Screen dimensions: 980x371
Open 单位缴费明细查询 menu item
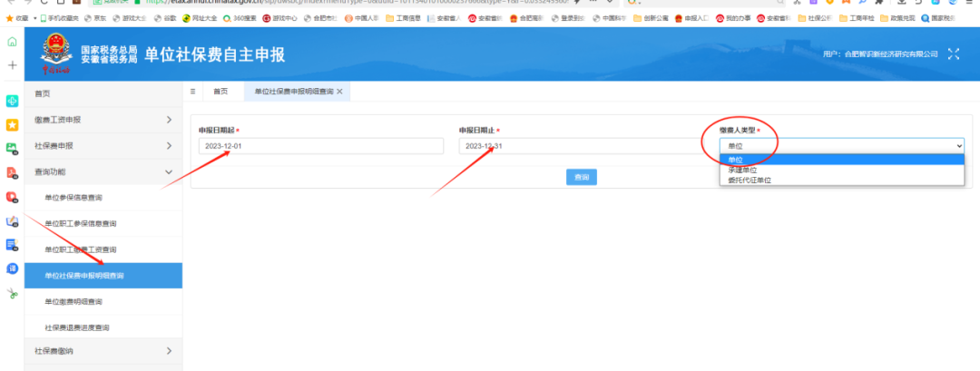tap(103, 302)
